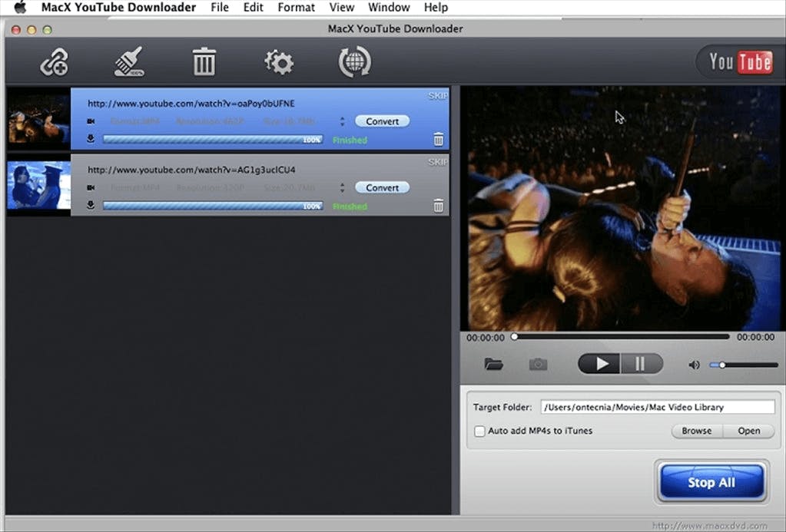Click the oaPoy0bUFNE YouTube URL text
The height and width of the screenshot is (532, 786).
pos(191,104)
